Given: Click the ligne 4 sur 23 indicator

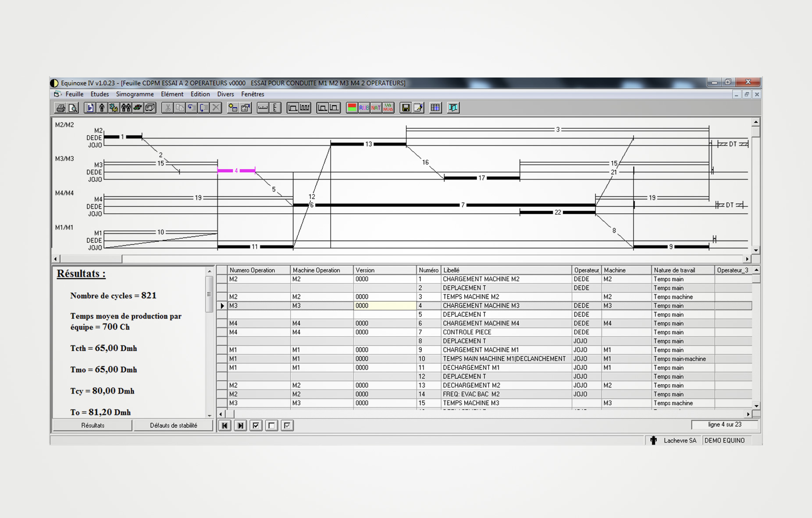Looking at the screenshot, I should (724, 425).
